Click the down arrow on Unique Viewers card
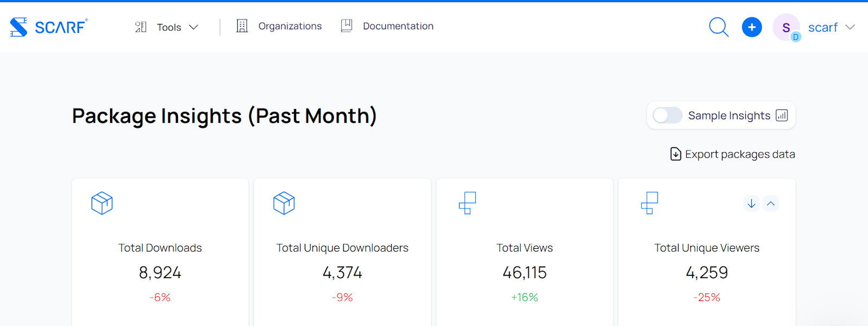 pyautogui.click(x=751, y=204)
